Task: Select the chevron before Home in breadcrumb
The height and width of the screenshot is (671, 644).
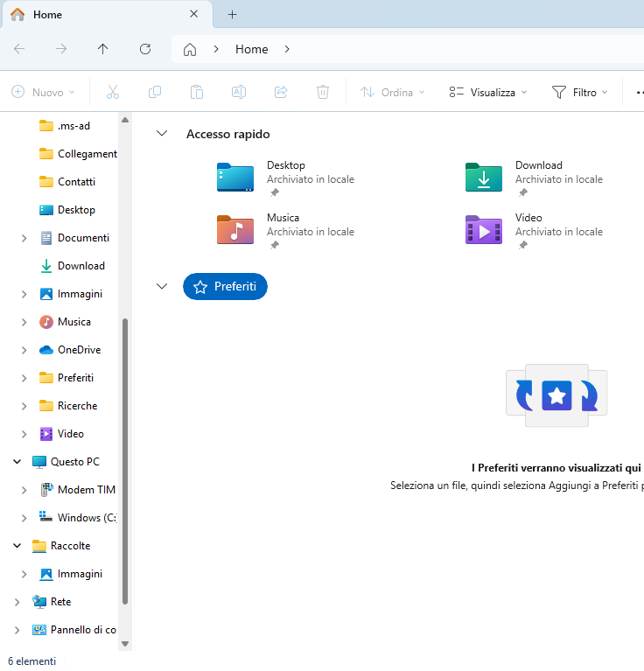Action: (216, 49)
